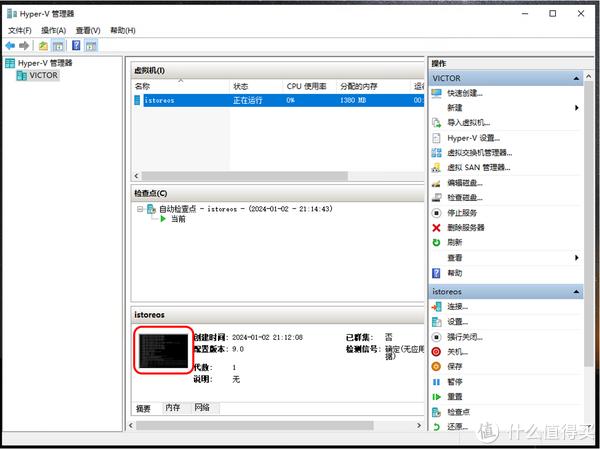
Task: Click the 帮助 question mark icon in actions
Action: 436,273
